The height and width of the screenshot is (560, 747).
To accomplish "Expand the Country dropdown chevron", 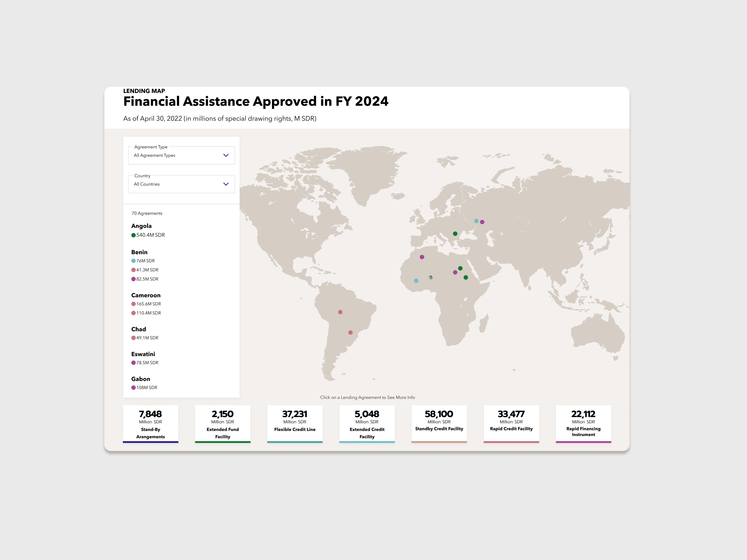I will click(226, 184).
